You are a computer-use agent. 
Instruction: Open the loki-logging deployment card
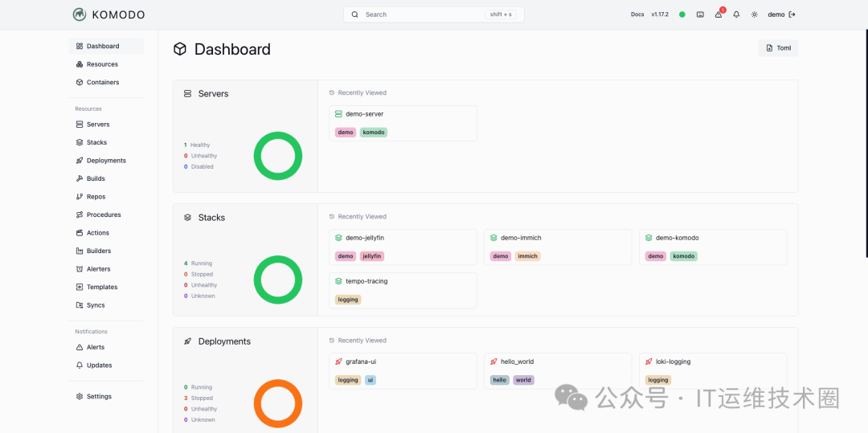[x=713, y=371]
